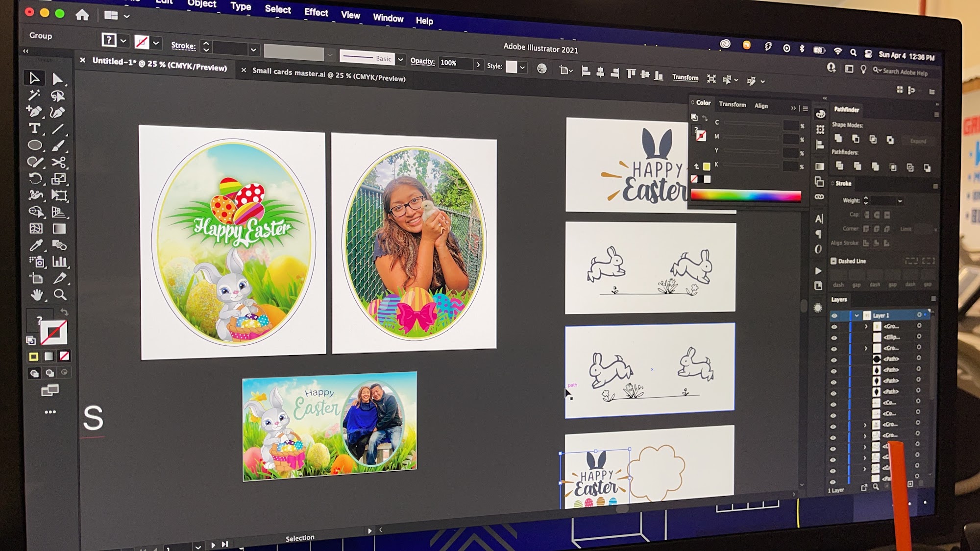Switch to the Transform panel tab
This screenshot has width=980, height=551.
732,104
